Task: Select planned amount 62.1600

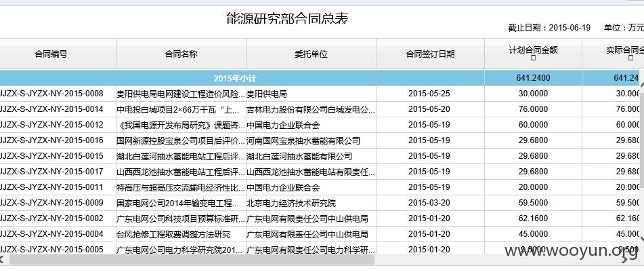Action: [533, 219]
